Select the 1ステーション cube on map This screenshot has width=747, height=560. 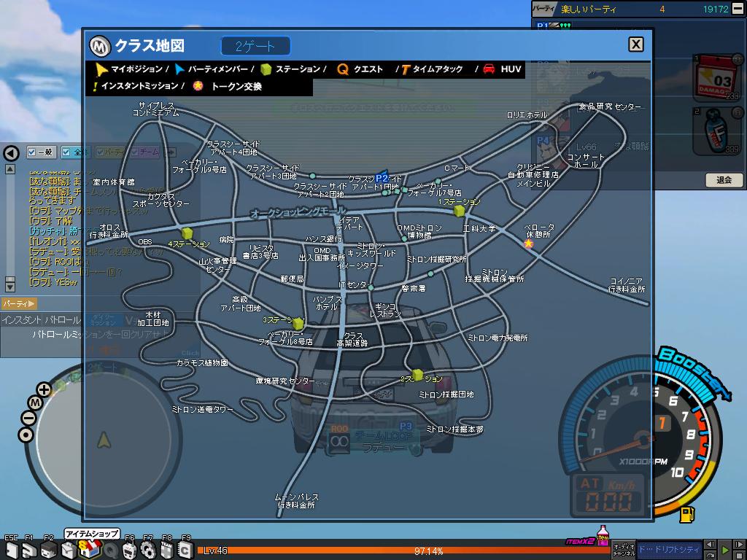(460, 210)
